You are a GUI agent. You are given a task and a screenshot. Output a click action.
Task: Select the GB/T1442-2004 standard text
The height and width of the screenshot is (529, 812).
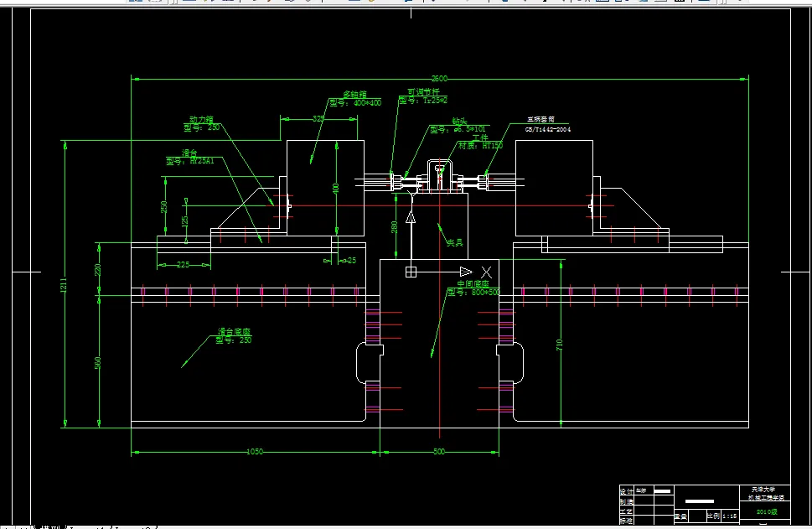click(548, 130)
